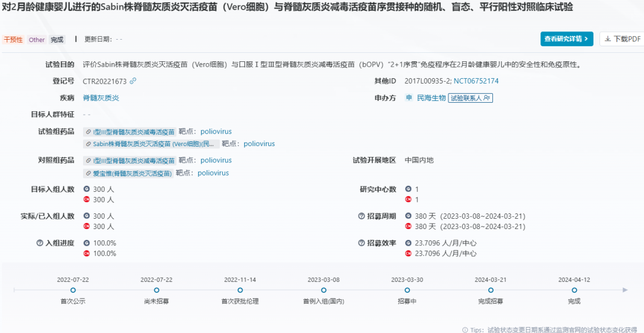Screen dimensions: 644x333
Task: Select the 爱宝惟 control drug tag
Action: coord(129,173)
